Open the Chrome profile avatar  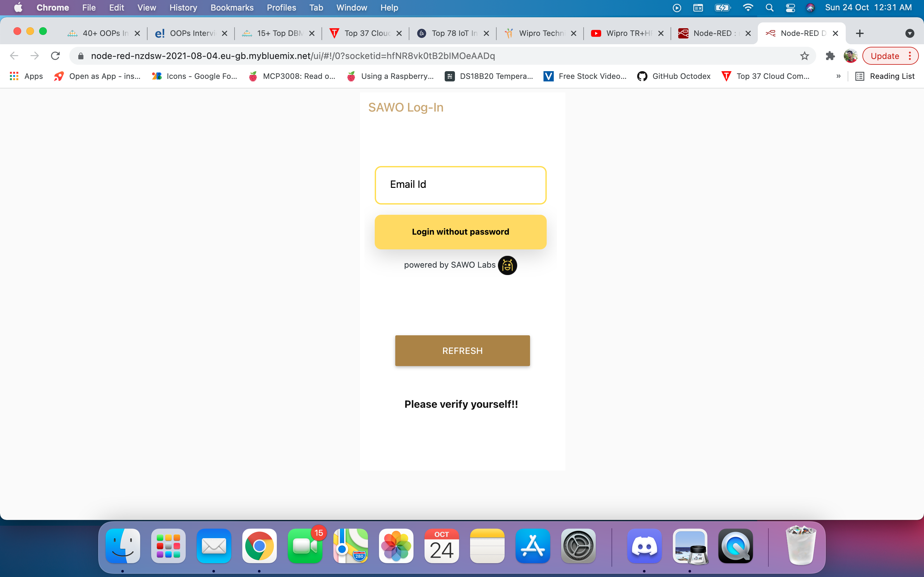click(x=850, y=56)
